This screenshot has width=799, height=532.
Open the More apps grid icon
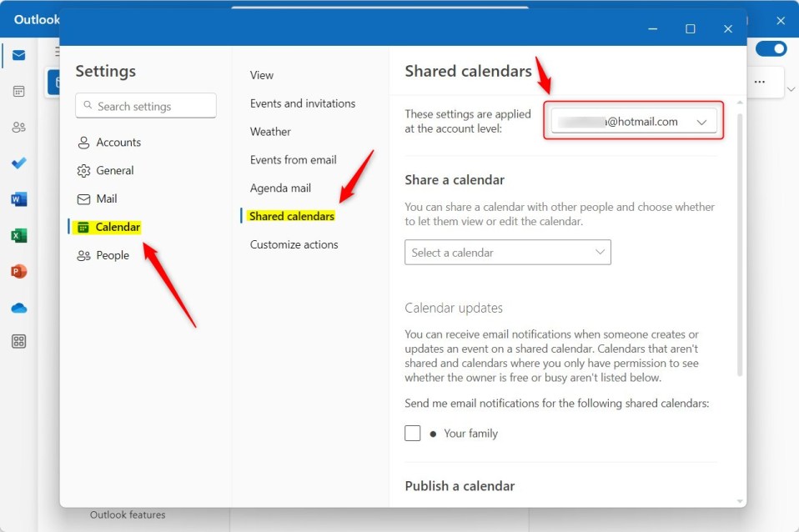coord(18,341)
